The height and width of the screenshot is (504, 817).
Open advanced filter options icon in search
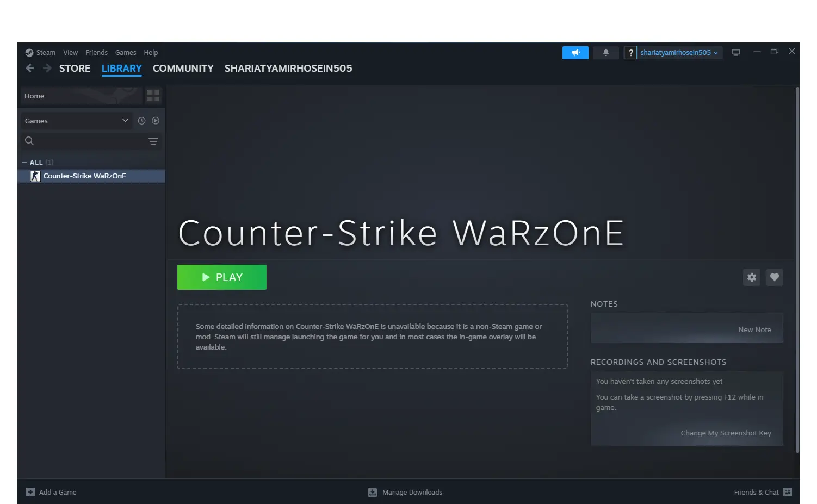(153, 141)
